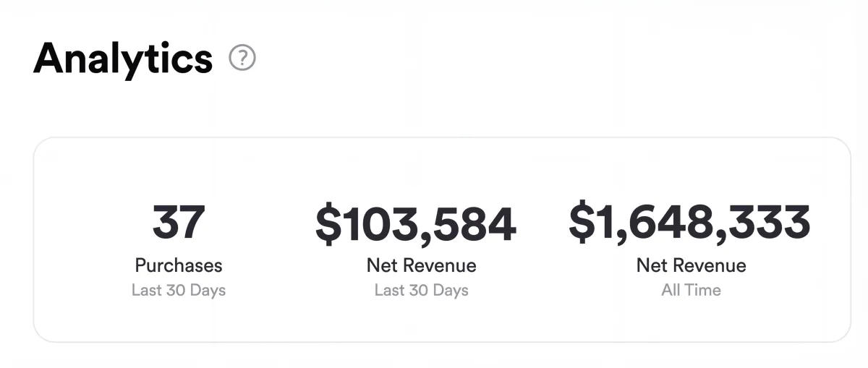Image resolution: width=868 pixels, height=368 pixels.
Task: Select Net Revenue label below $1,648,333
Action: tap(691, 265)
